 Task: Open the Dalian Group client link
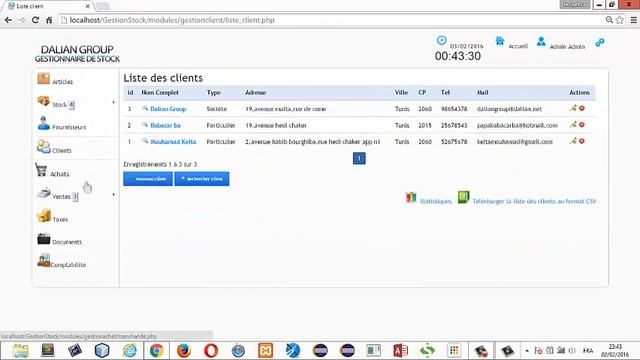pos(168,109)
